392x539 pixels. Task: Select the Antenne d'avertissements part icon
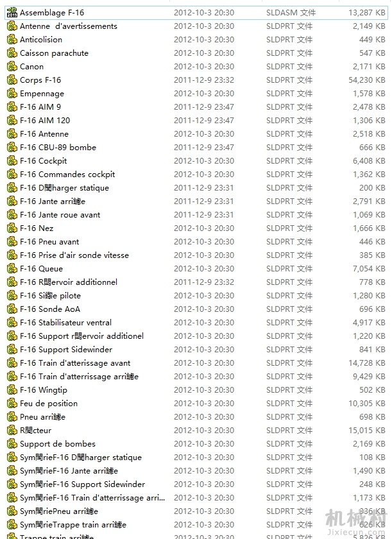(12, 26)
